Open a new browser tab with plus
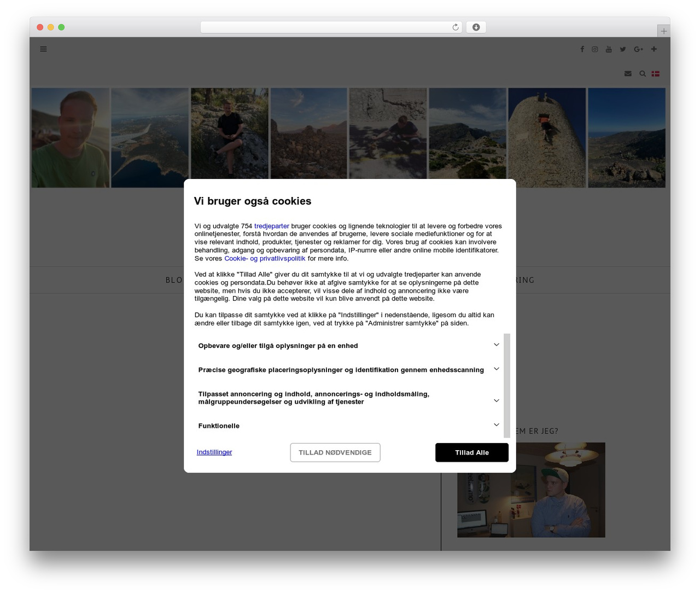700x593 pixels. (x=663, y=31)
